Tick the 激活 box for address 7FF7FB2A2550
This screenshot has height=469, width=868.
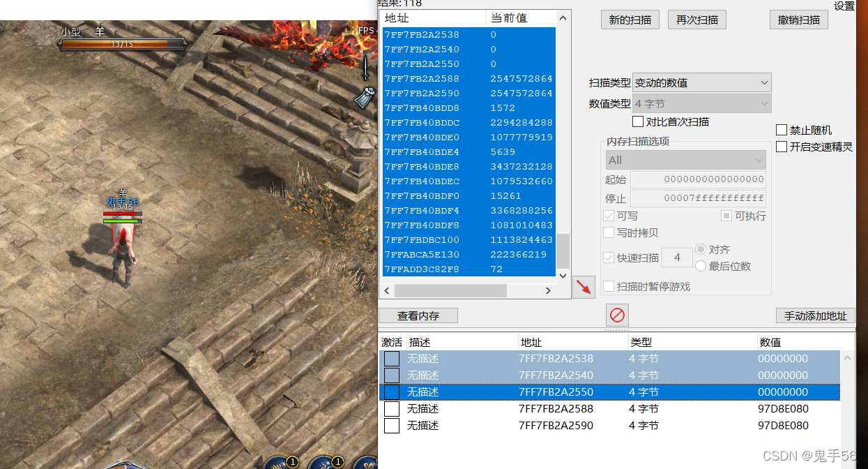392,392
